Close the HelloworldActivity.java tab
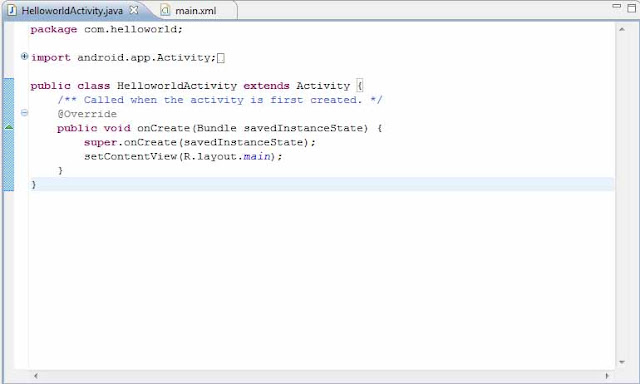Viewport: 640px width, 384px height. pyautogui.click(x=134, y=11)
